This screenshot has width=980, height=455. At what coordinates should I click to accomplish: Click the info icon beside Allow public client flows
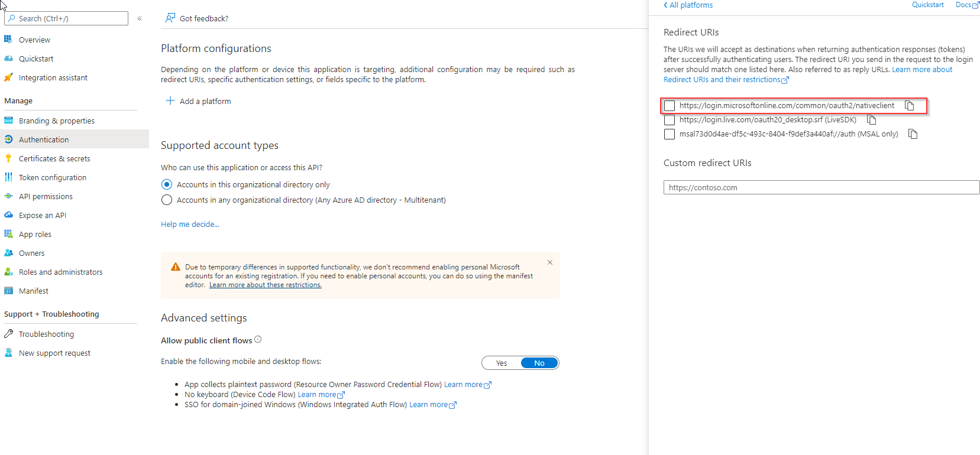coord(258,340)
